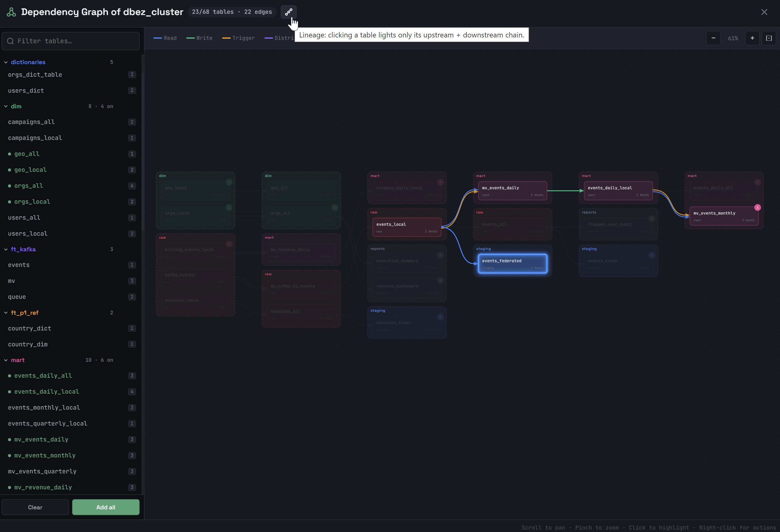Collapse the dim group

[6, 106]
